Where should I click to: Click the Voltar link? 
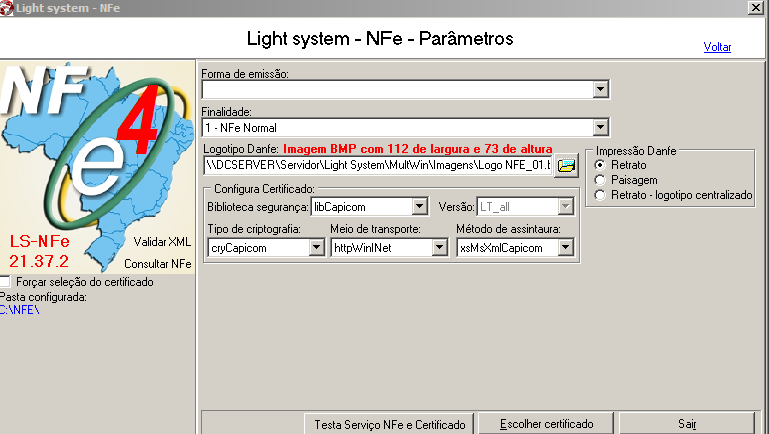coord(717,47)
